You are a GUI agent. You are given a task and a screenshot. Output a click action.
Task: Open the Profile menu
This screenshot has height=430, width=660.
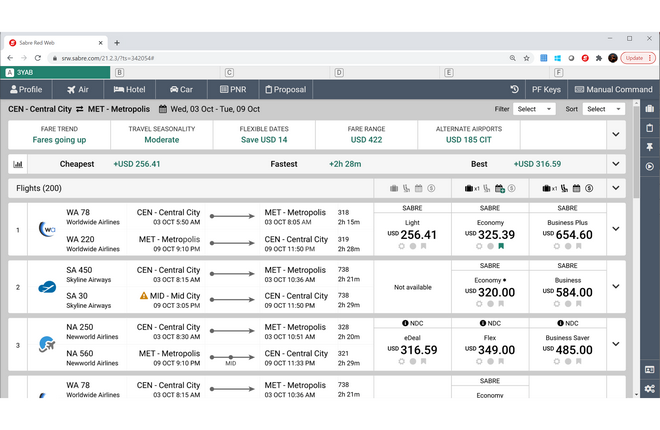[x=26, y=89]
